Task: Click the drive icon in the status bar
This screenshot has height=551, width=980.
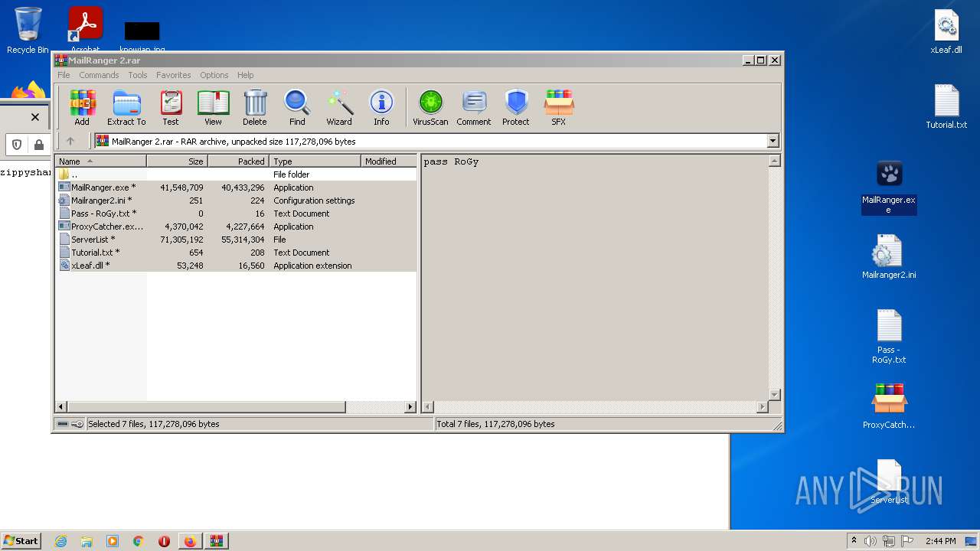Action: [x=63, y=424]
